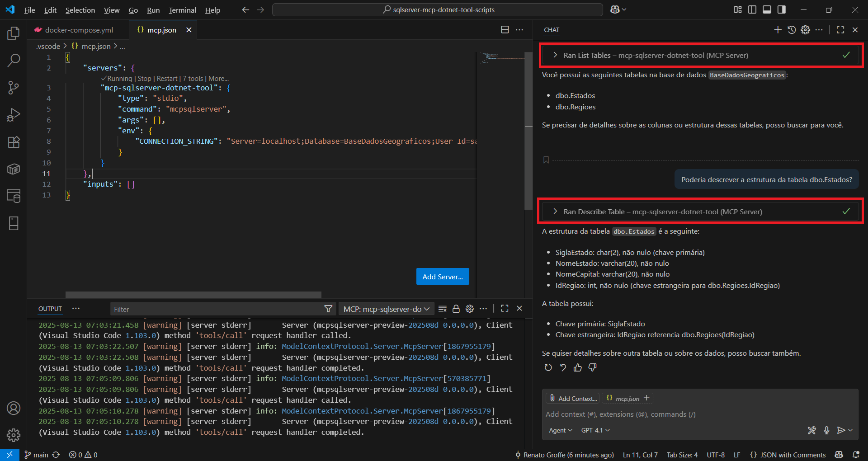Click the Add Server button

click(x=443, y=277)
